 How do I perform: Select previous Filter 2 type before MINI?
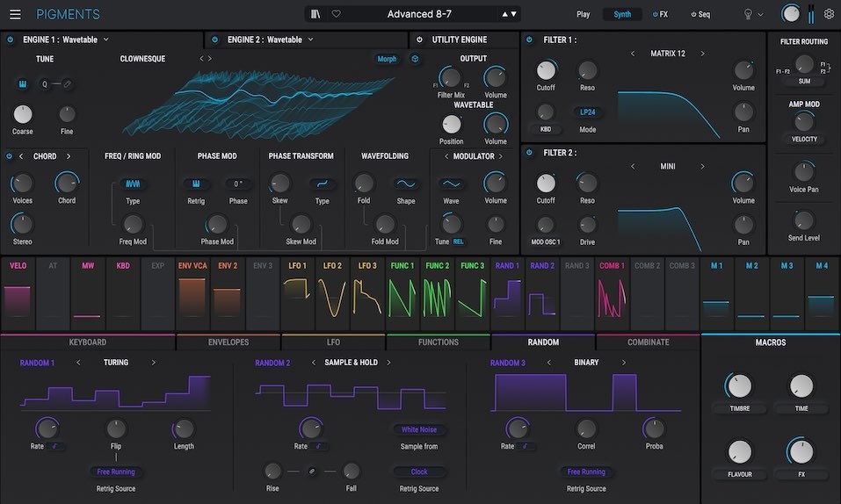pyautogui.click(x=633, y=167)
